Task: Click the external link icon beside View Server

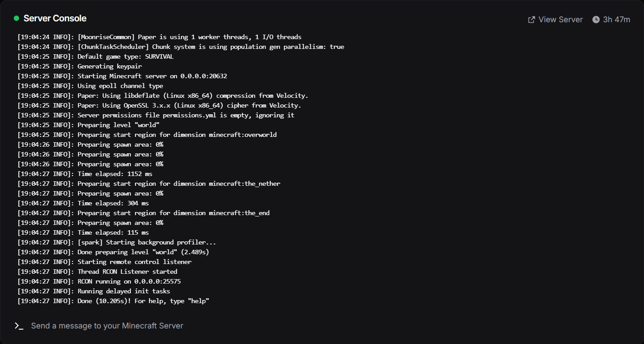Action: (x=531, y=20)
